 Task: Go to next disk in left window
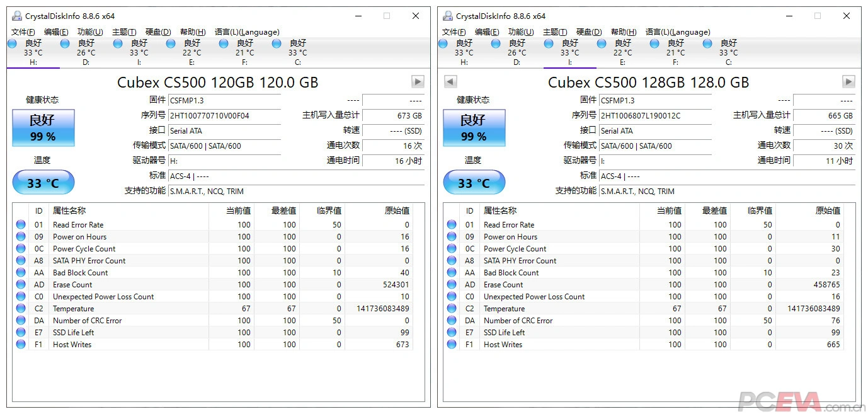click(418, 81)
